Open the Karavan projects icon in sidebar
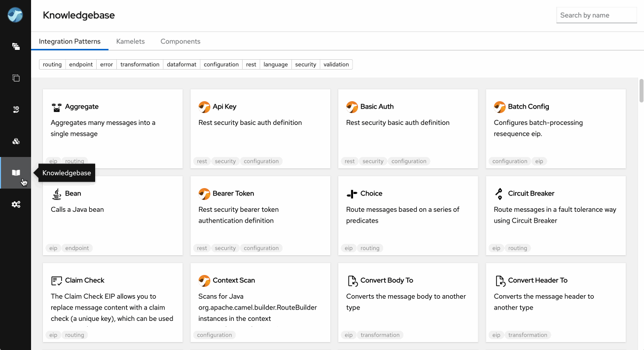The image size is (644, 350). coord(15,46)
